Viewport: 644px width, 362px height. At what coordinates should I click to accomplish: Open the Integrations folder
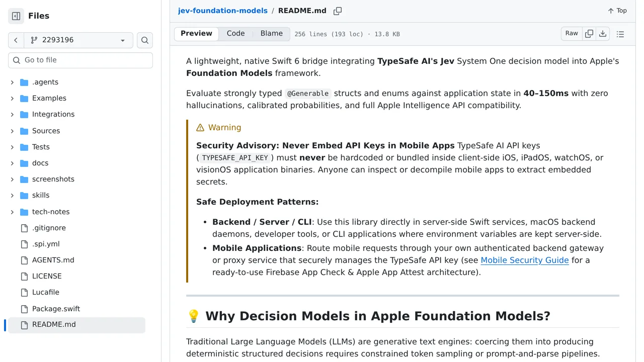(x=53, y=115)
